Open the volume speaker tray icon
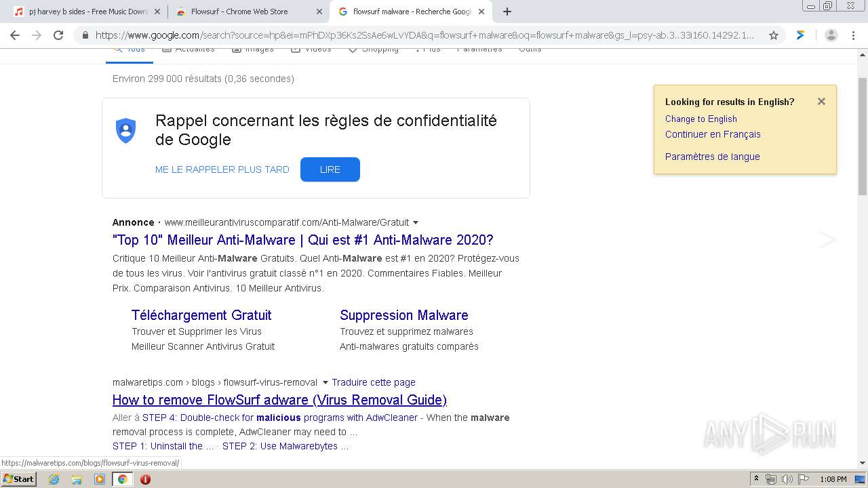 [787, 479]
